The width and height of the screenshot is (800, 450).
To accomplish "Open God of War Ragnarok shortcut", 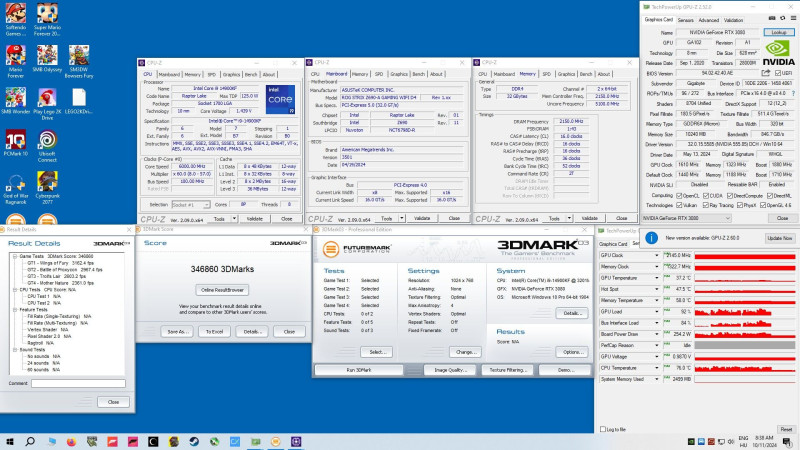I will (x=15, y=187).
